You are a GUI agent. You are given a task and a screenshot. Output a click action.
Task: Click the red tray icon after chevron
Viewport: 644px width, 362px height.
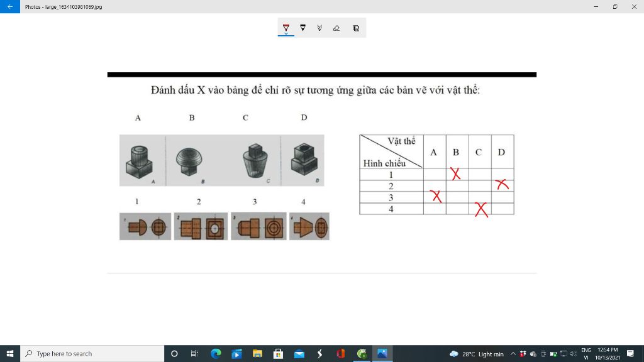[x=523, y=354]
